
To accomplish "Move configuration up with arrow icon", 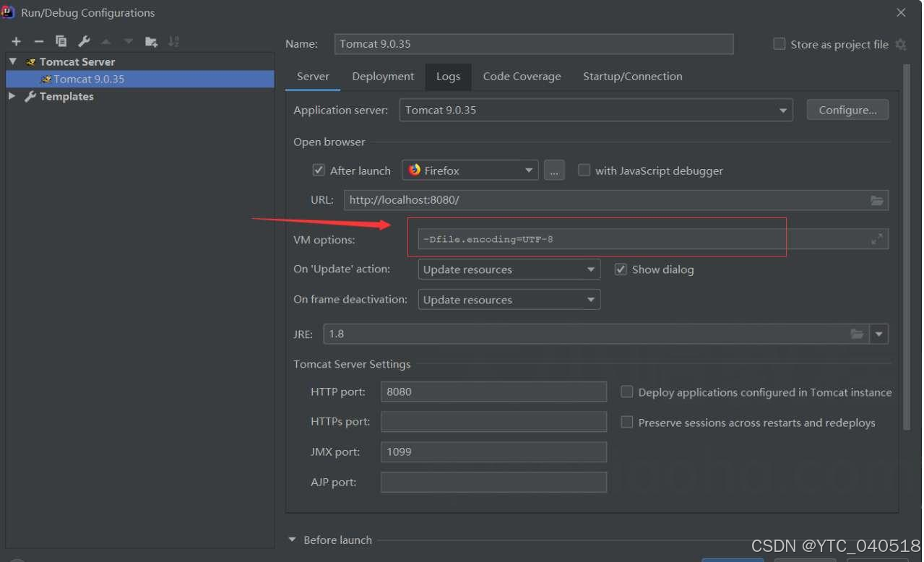I will (x=106, y=42).
